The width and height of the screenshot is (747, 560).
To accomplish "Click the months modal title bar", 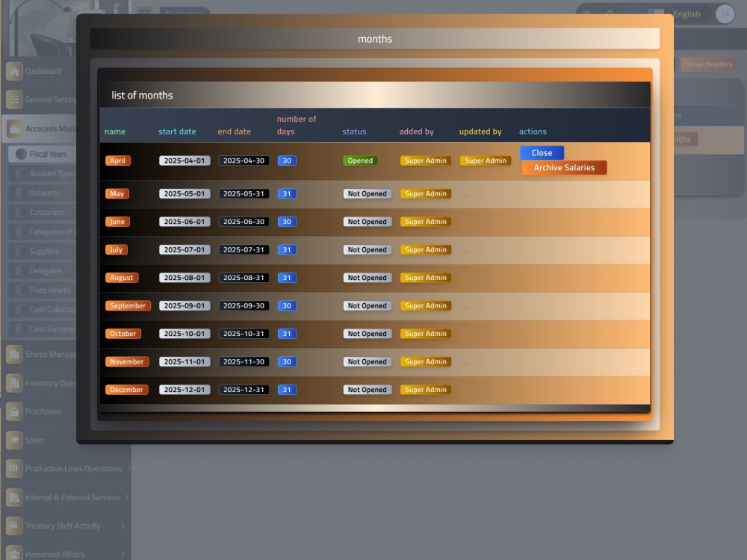I will (375, 39).
